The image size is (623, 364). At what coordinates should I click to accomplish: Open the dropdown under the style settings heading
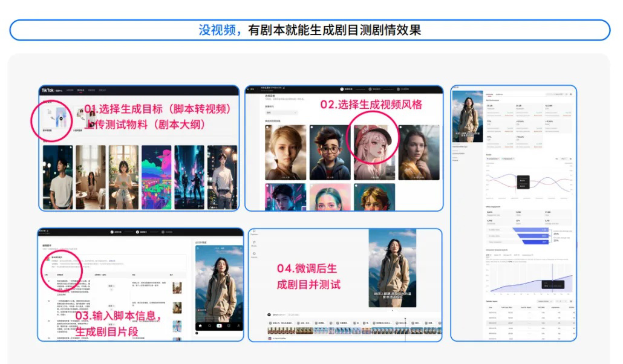282,112
